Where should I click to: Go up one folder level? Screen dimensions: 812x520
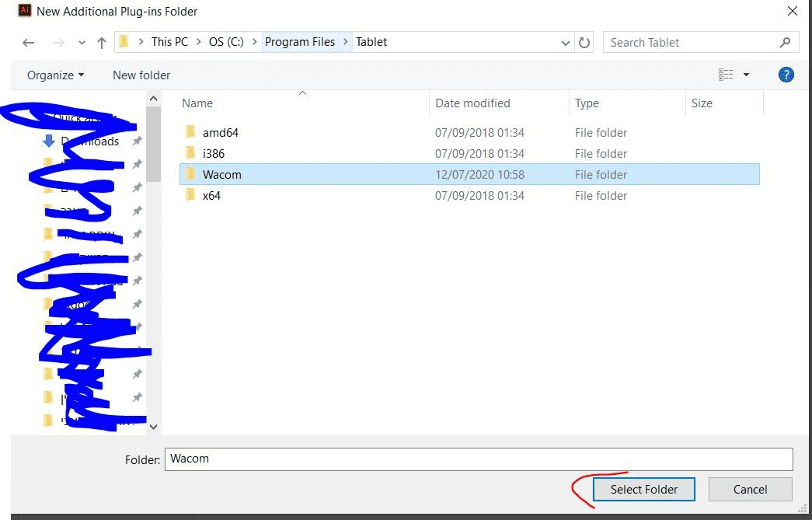pyautogui.click(x=102, y=43)
